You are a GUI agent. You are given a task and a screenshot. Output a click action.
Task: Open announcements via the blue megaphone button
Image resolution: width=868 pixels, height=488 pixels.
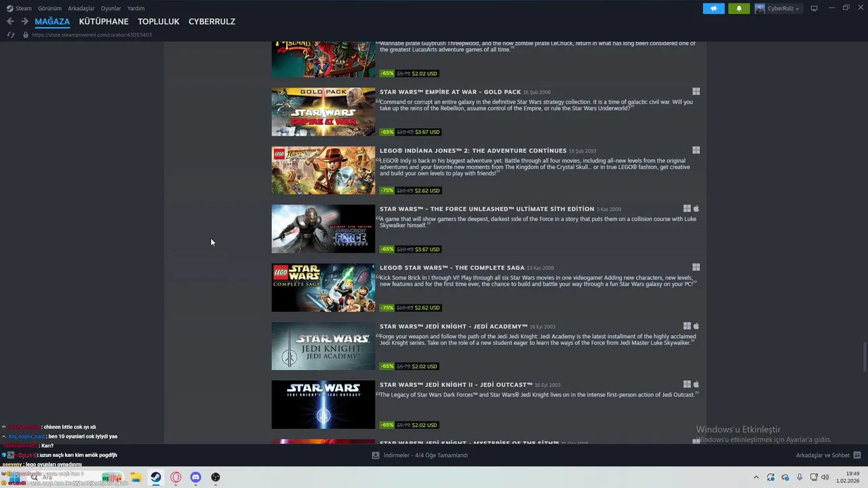tap(713, 8)
